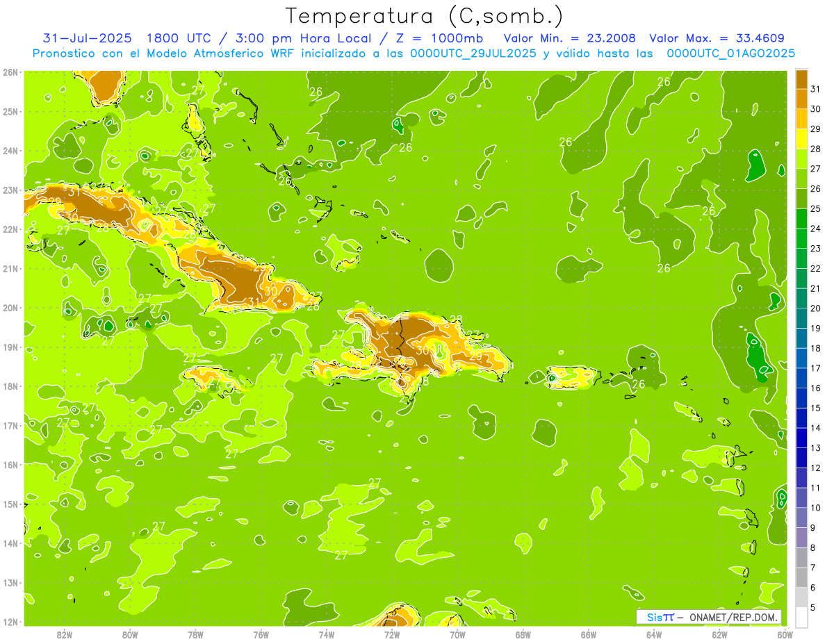Click latitude axis label '26N'

[x=10, y=72]
